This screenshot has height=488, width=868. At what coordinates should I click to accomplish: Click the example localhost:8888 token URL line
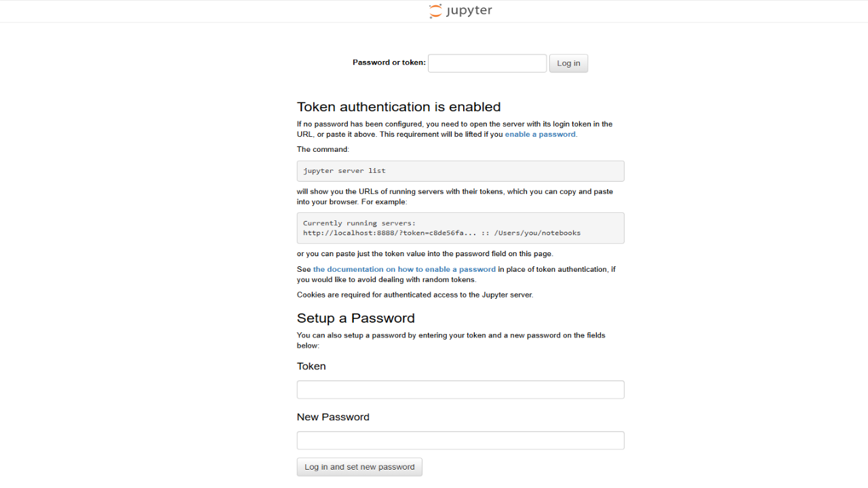coord(441,232)
